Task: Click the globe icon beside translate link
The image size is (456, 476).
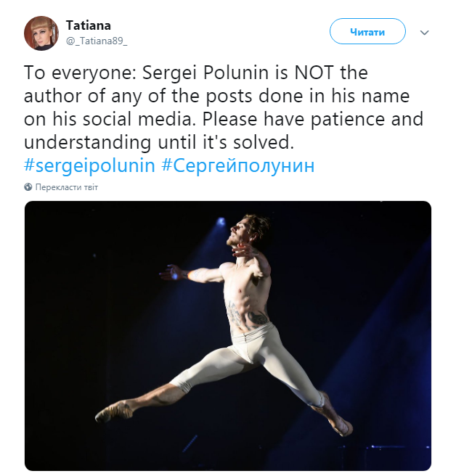Action: (28, 186)
